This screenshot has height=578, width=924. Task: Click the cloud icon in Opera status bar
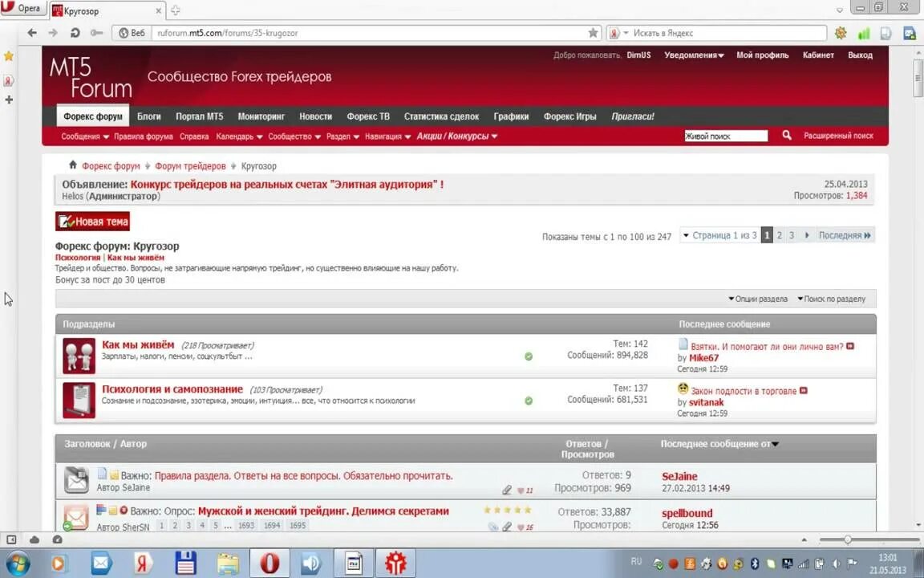(x=34, y=539)
